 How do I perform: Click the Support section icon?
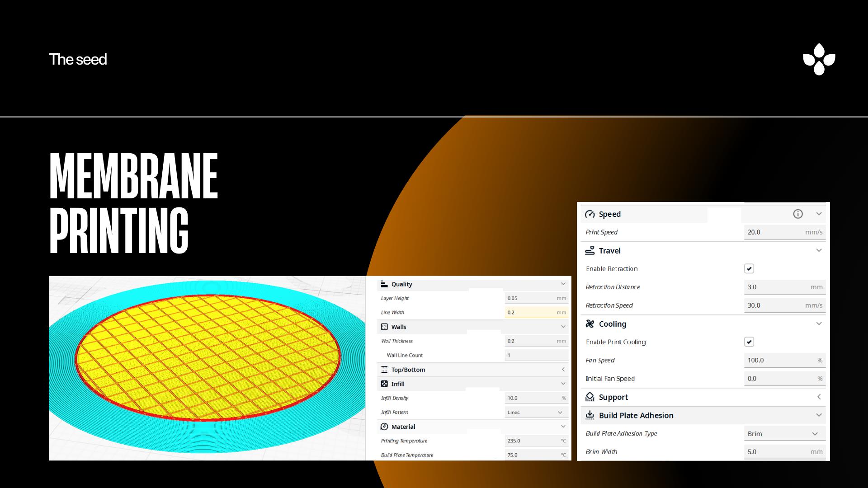pyautogui.click(x=590, y=397)
